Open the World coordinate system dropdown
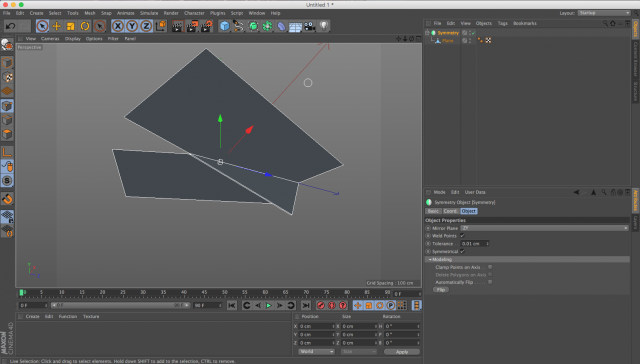This screenshot has height=364, width=640. coord(316,351)
